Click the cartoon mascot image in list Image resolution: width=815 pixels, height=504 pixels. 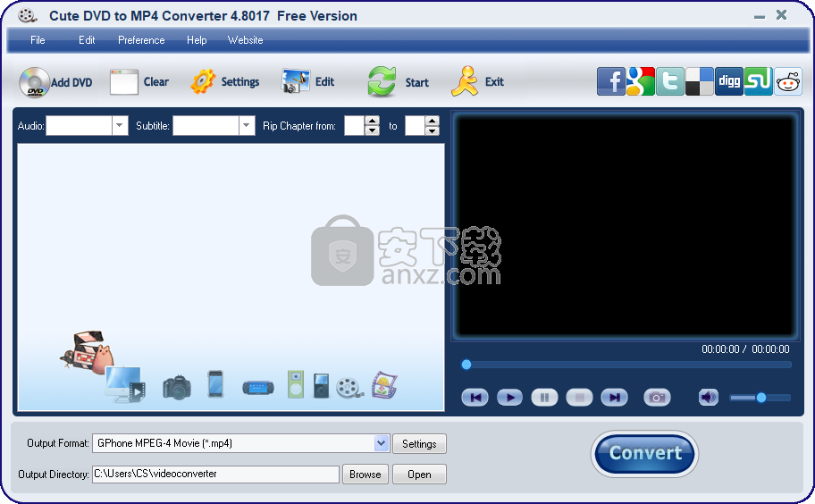point(88,351)
